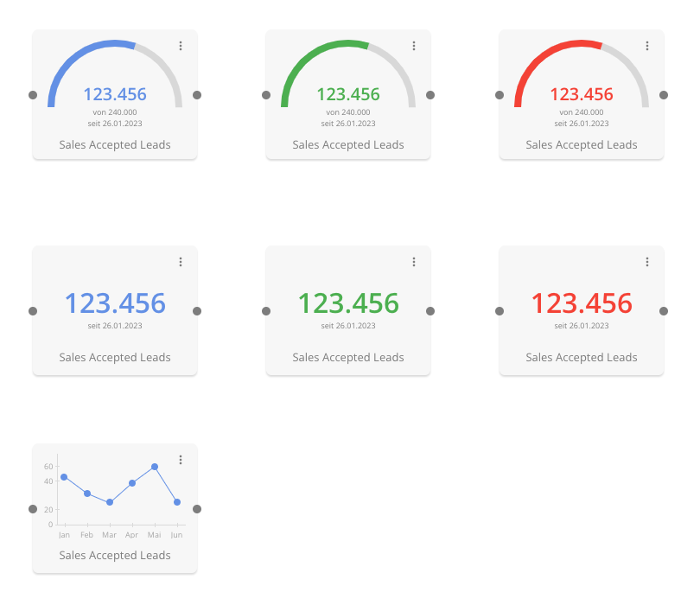The image size is (700, 605).
Task: Click the Jan data point on line chart
Action: click(x=64, y=477)
